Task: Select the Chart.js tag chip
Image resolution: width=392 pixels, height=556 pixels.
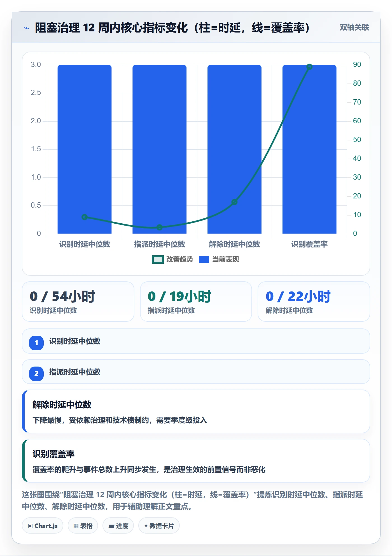Action: (43, 526)
